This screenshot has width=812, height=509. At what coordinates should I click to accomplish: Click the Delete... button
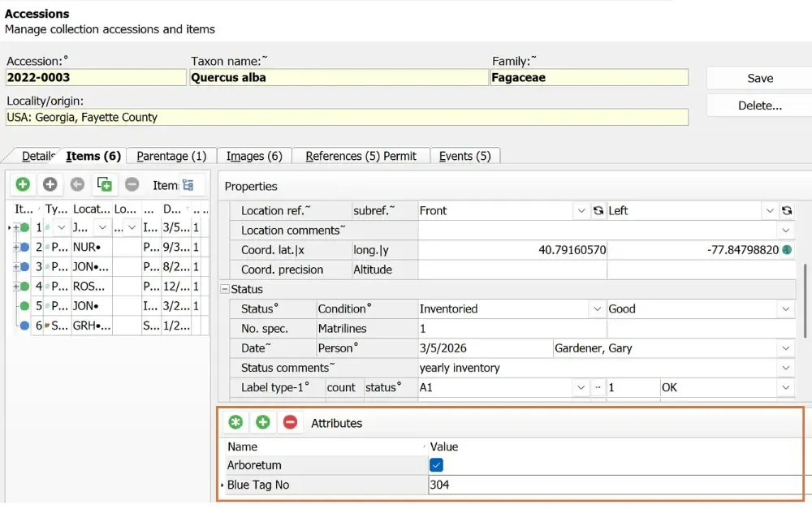pyautogui.click(x=760, y=106)
